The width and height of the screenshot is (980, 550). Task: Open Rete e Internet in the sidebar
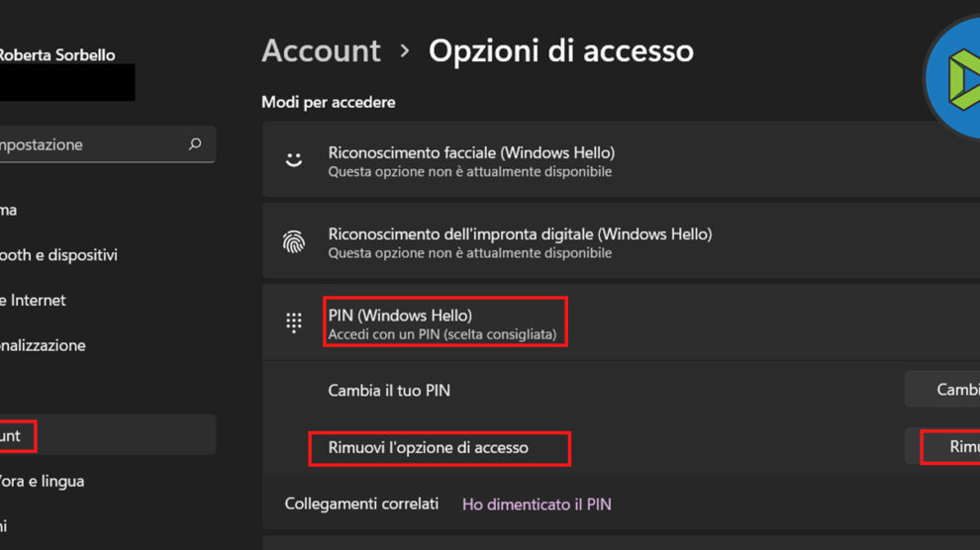pyautogui.click(x=33, y=301)
